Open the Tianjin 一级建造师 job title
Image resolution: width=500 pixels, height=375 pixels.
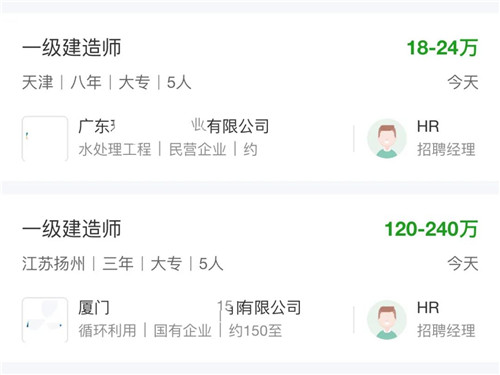(72, 48)
